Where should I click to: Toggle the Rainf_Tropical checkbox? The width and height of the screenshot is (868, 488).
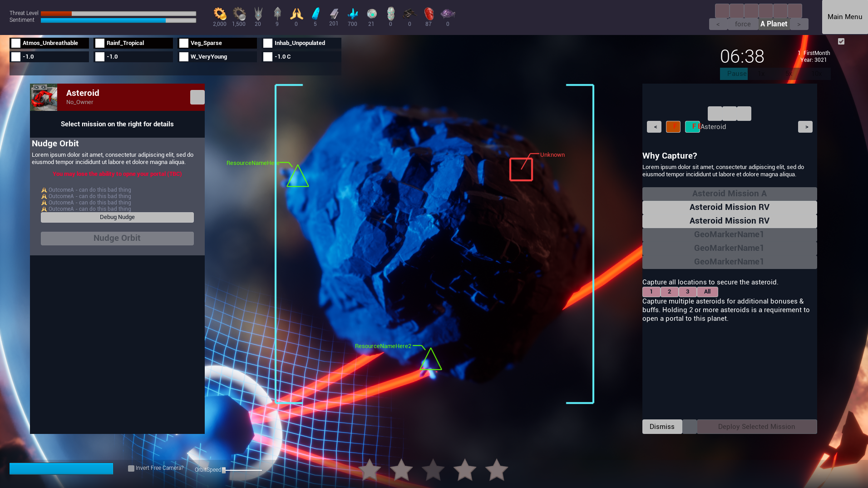click(x=100, y=43)
